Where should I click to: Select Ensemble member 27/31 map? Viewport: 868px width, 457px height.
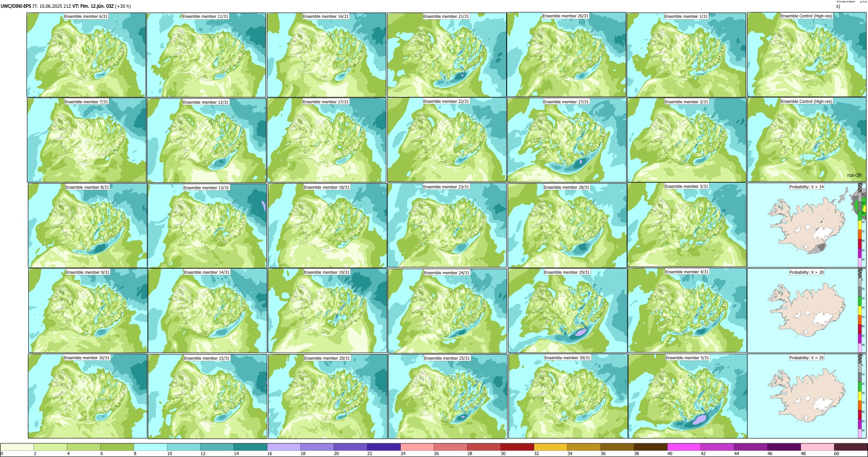point(567,140)
